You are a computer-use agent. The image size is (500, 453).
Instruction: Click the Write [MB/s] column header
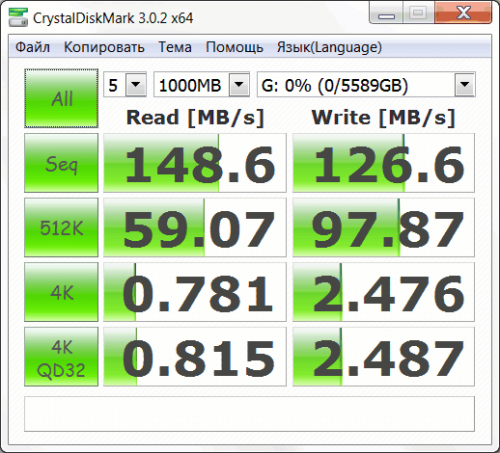click(x=383, y=118)
